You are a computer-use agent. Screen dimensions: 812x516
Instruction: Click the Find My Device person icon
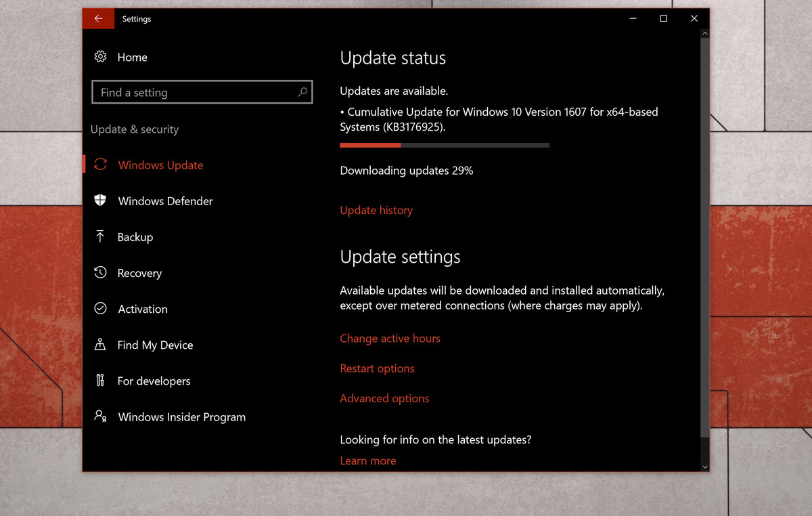point(100,344)
